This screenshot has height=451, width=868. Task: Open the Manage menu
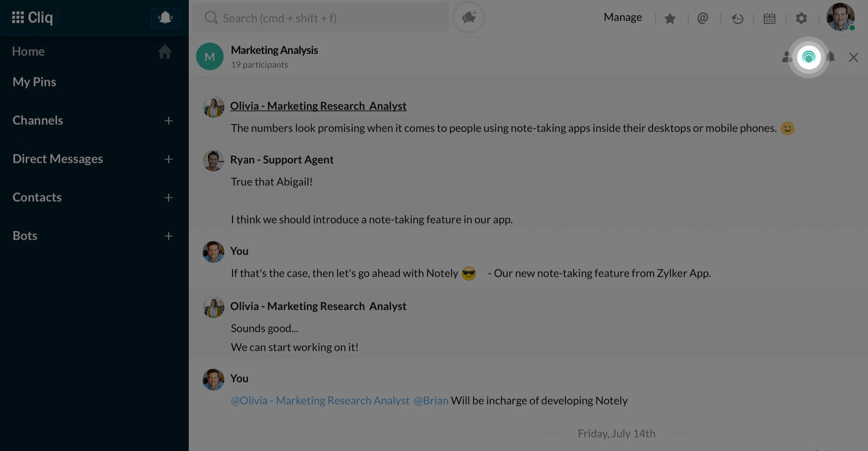(x=623, y=17)
